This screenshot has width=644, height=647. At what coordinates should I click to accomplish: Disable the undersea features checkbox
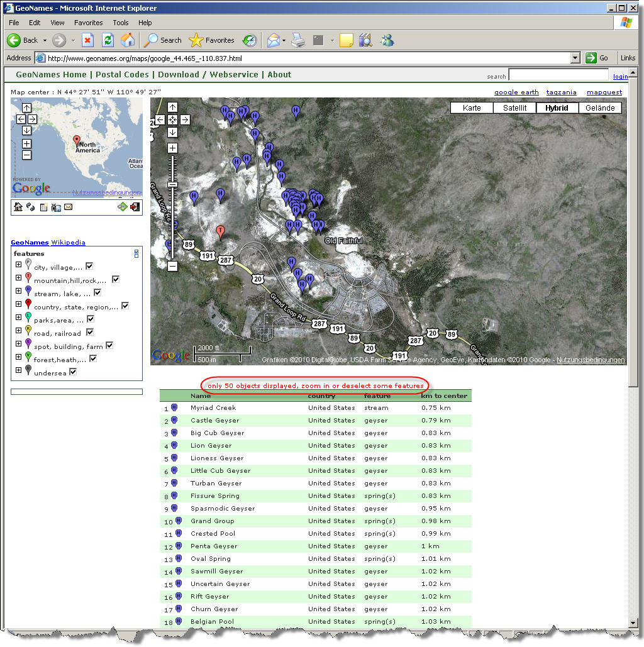pyautogui.click(x=73, y=372)
